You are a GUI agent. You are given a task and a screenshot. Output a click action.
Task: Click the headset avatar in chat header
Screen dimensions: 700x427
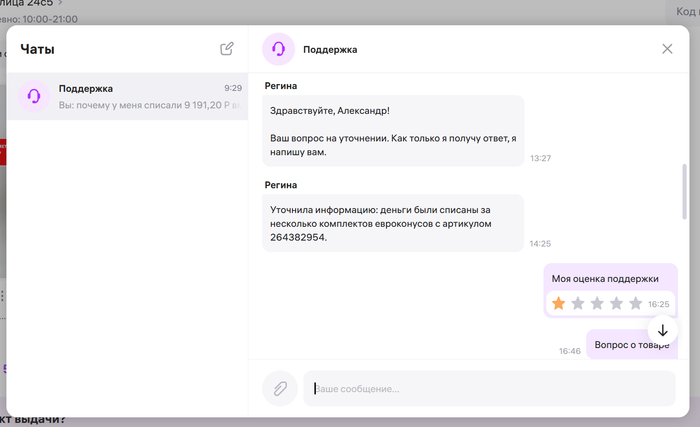[x=279, y=49]
